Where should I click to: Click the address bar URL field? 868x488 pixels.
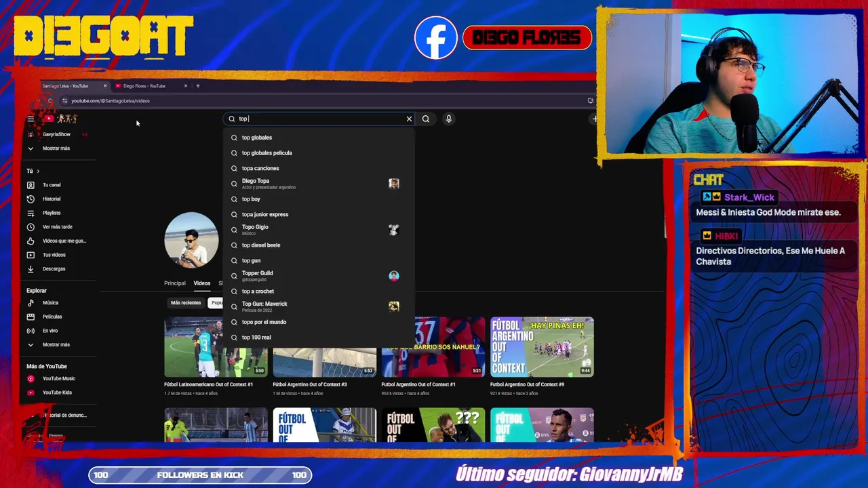coord(325,100)
